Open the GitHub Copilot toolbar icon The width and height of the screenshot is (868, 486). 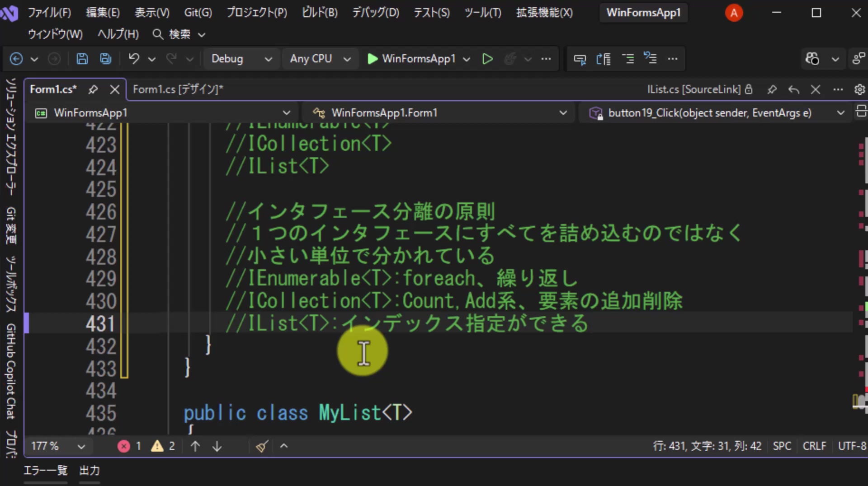pos(812,59)
